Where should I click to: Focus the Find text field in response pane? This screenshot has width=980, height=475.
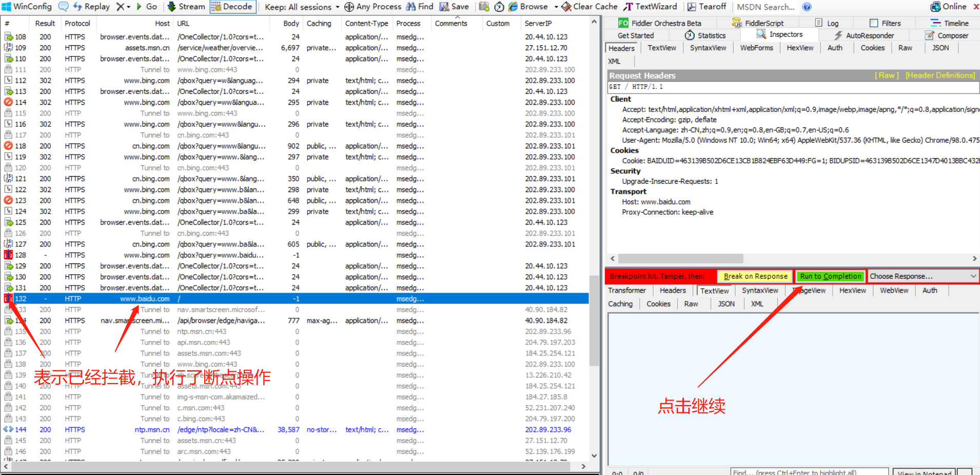click(809, 471)
